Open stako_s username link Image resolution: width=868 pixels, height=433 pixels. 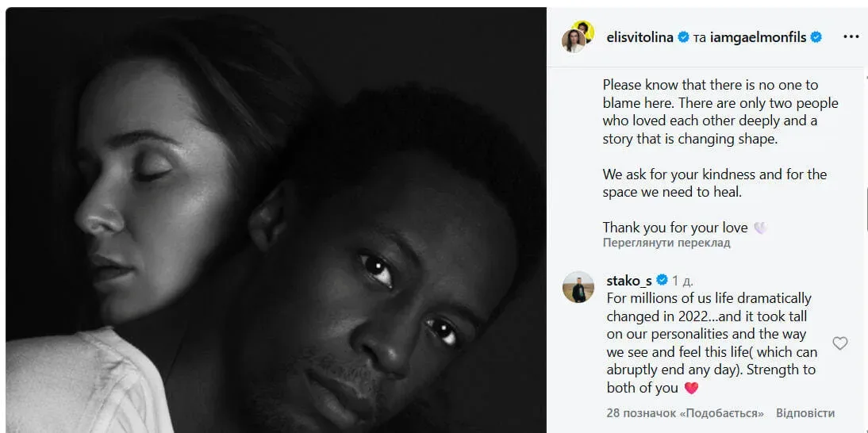[629, 281]
